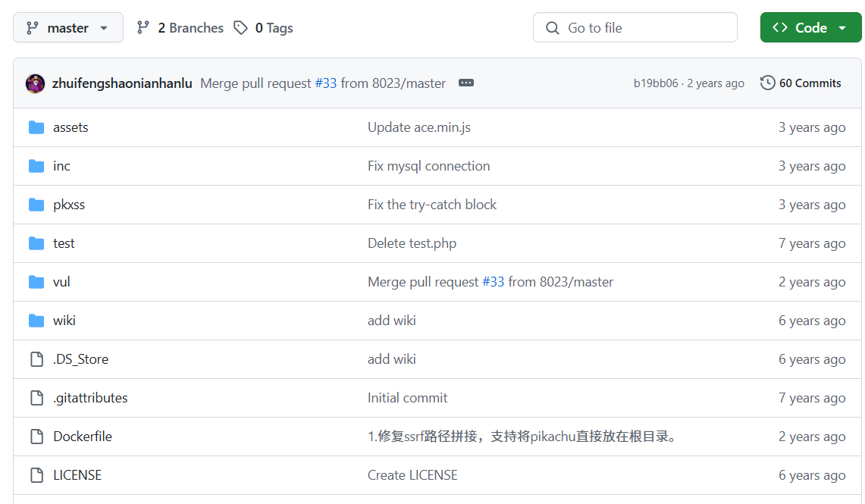
Task: Click the tag icon beside 0 Tags
Action: point(240,27)
